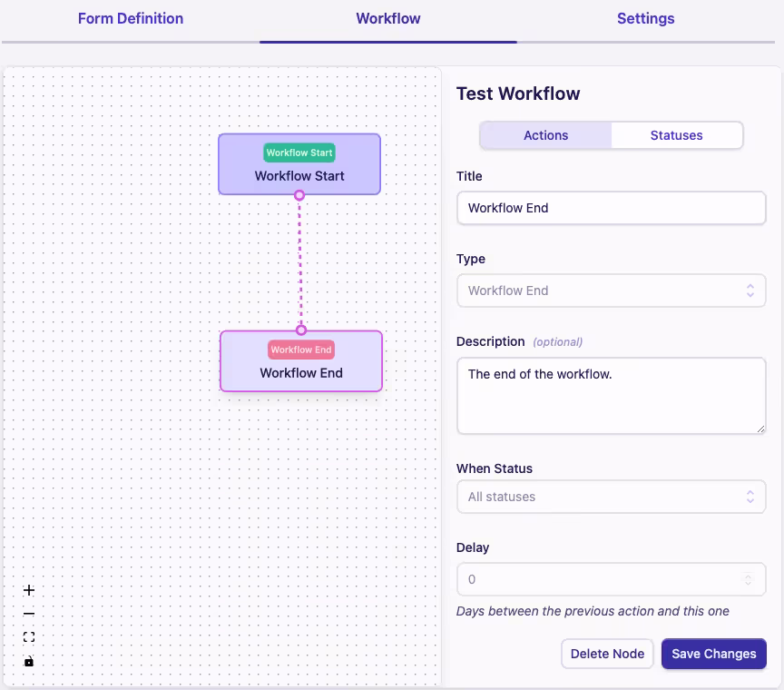The height and width of the screenshot is (690, 784).
Task: Open the Type dropdown
Action: click(x=611, y=291)
